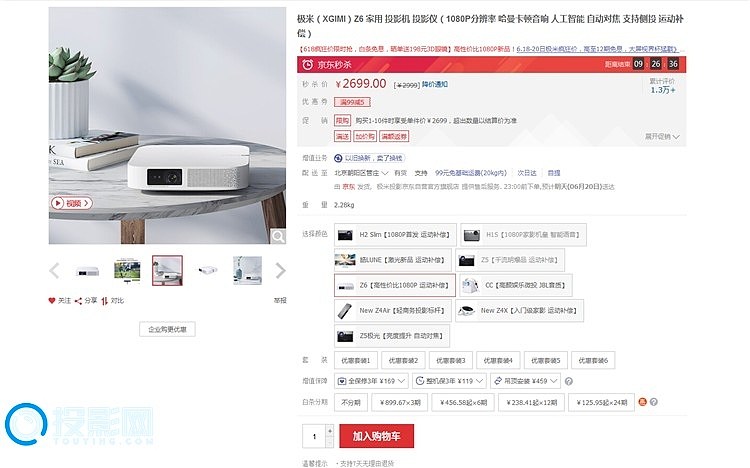Click the 分享 share icon
750x468 pixels.
[x=78, y=301]
